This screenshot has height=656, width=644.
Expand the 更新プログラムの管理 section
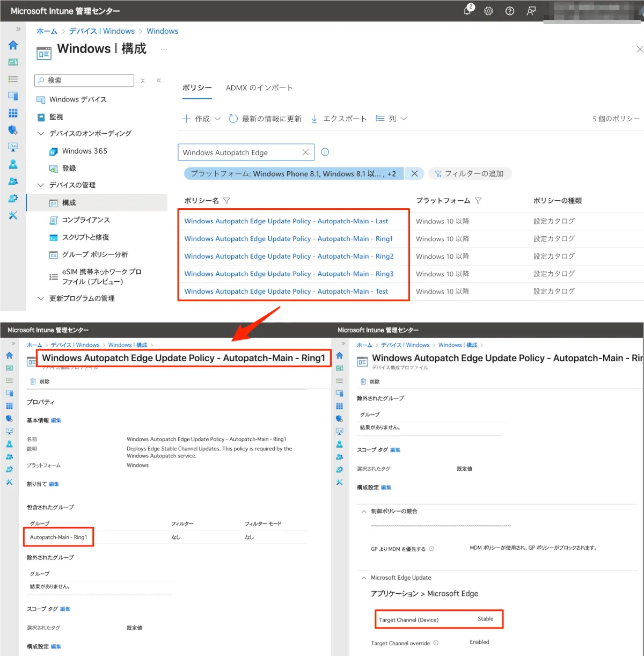click(x=41, y=298)
